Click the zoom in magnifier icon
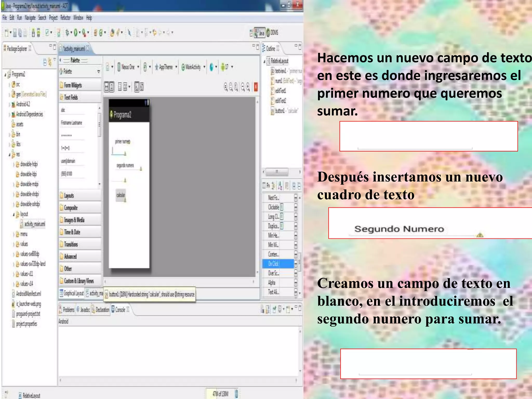Screen dimensions: 532x399 pos(248,87)
